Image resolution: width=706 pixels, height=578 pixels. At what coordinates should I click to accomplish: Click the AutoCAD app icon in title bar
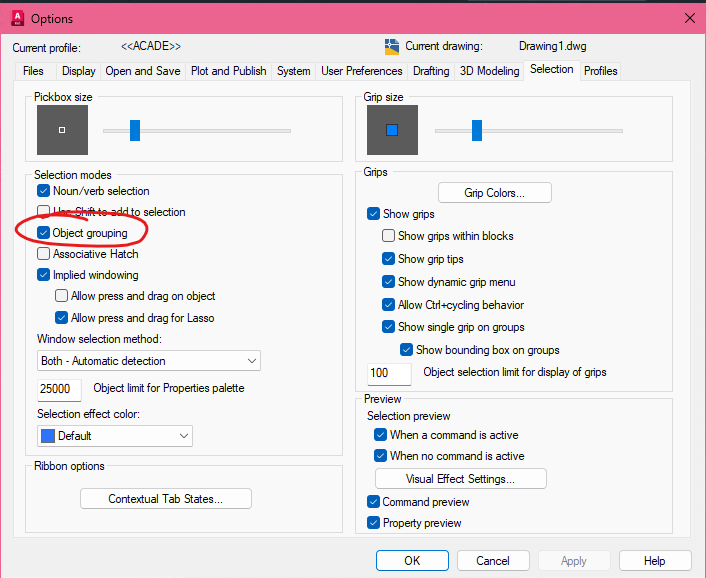tap(18, 18)
